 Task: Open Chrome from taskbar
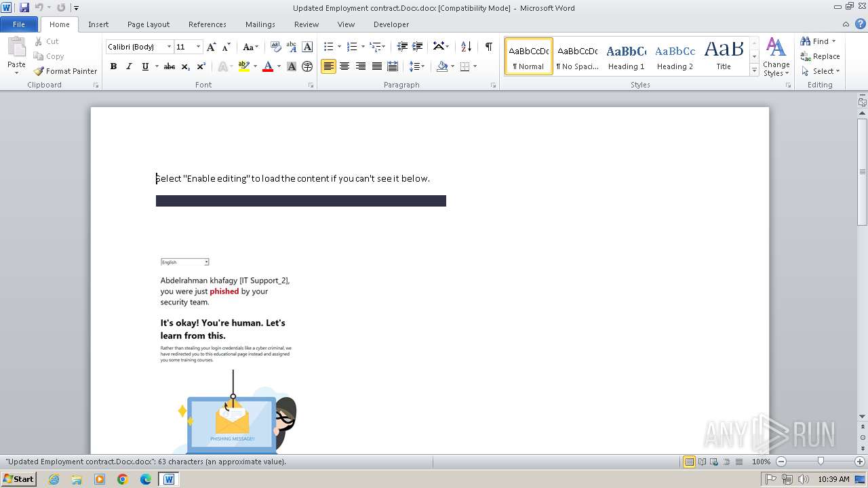tap(123, 479)
